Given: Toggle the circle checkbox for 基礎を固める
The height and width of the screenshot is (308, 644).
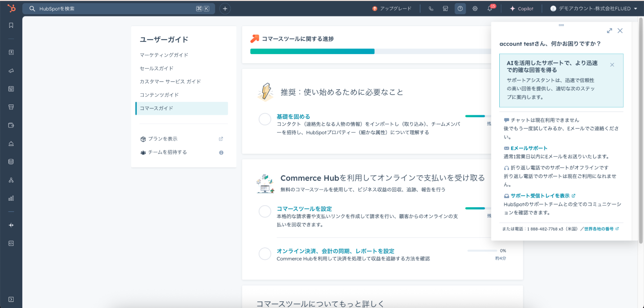Looking at the screenshot, I should 265,119.
